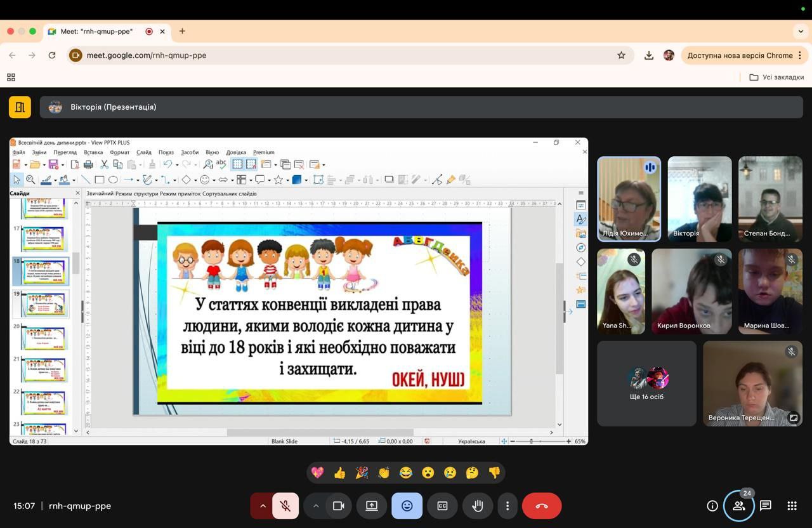Open the Chrome tab search dropdown

tap(801, 31)
